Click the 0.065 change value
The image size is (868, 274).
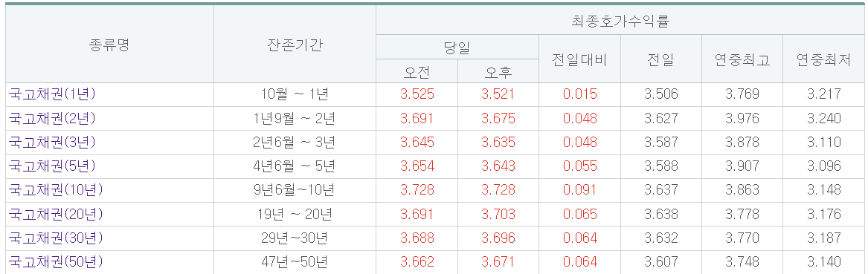(579, 214)
